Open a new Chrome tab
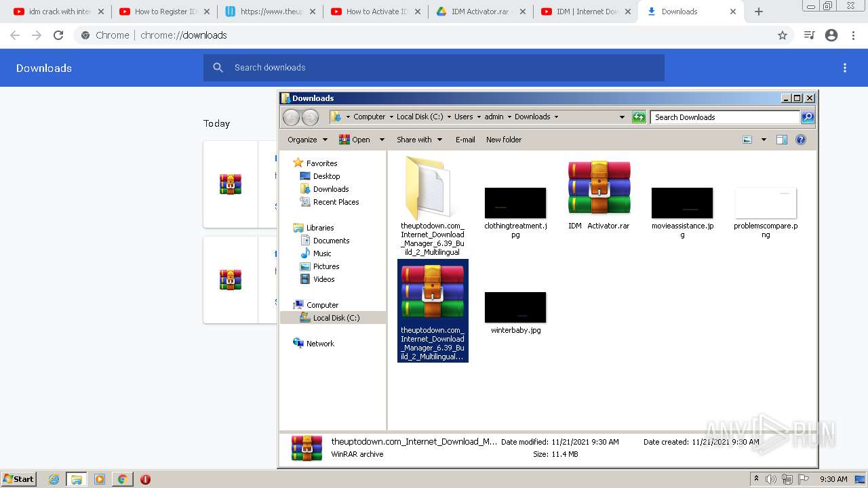 pyautogui.click(x=759, y=12)
